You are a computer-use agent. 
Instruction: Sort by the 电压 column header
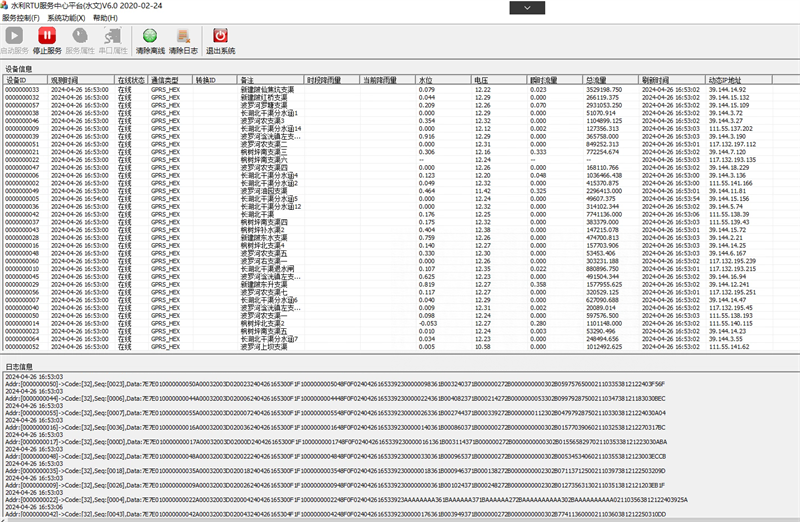point(498,80)
